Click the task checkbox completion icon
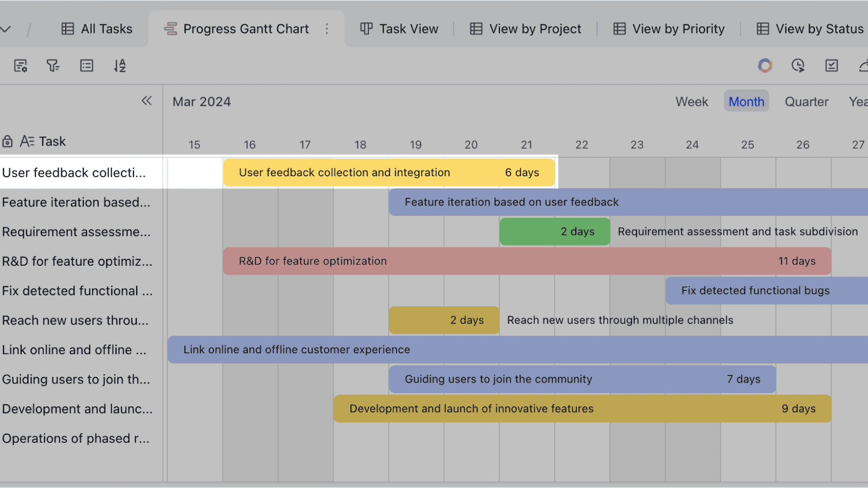The width and height of the screenshot is (868, 488). 832,66
